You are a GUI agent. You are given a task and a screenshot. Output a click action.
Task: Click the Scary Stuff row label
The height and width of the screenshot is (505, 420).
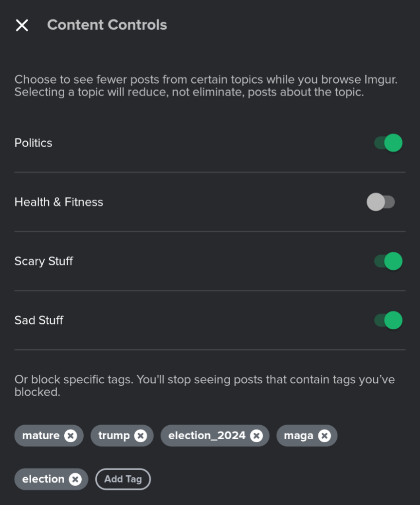click(44, 261)
